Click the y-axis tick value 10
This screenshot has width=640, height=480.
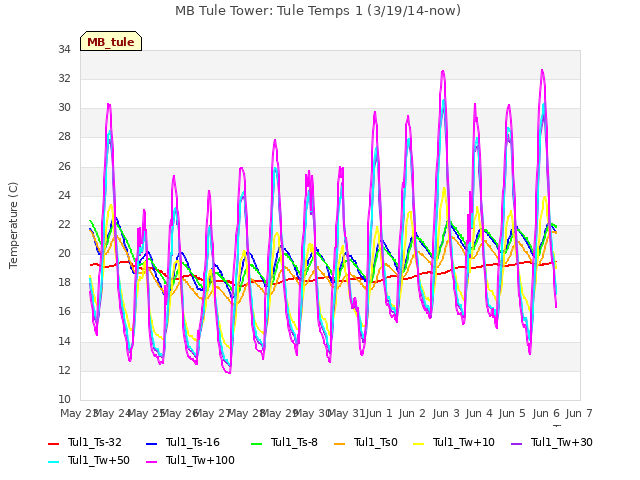coord(64,400)
